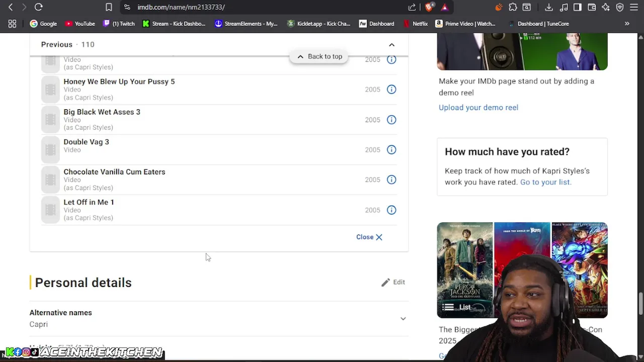Show more info for Big Black Wet Asses 3
644x362 pixels.
(x=391, y=120)
